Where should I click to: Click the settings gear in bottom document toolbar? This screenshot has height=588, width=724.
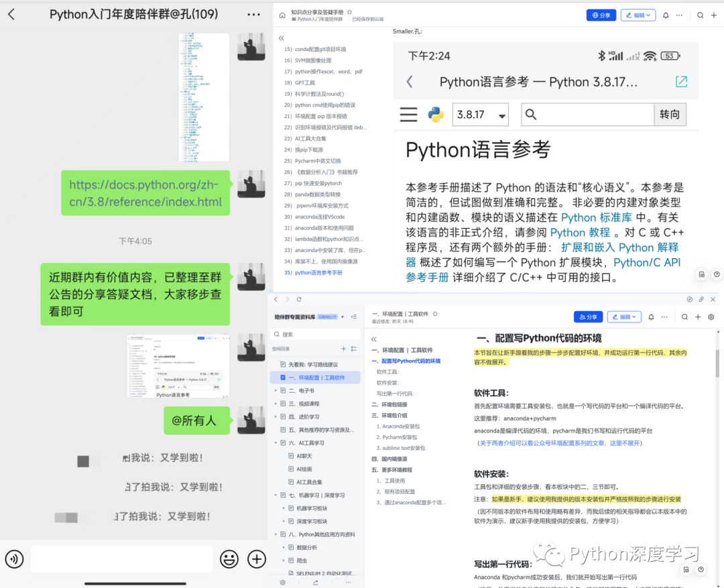pos(711,317)
